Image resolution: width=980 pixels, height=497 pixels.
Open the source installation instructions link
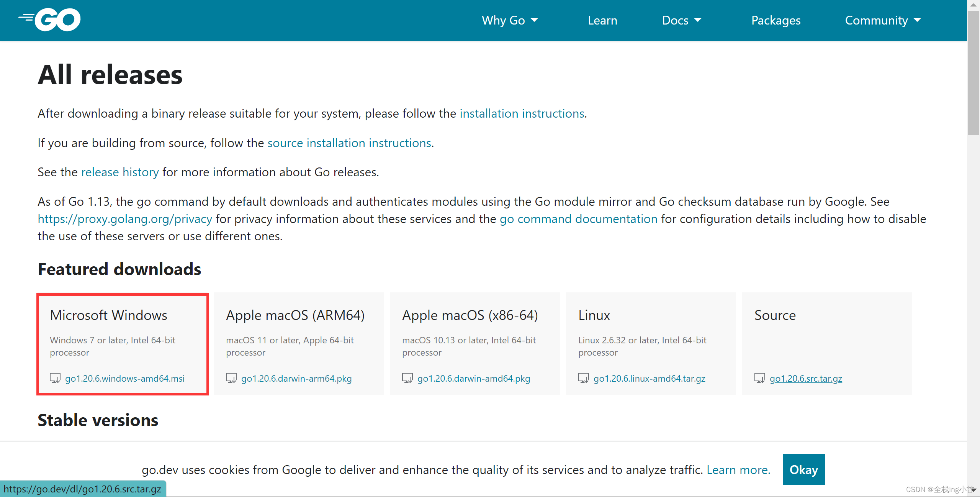coord(349,143)
